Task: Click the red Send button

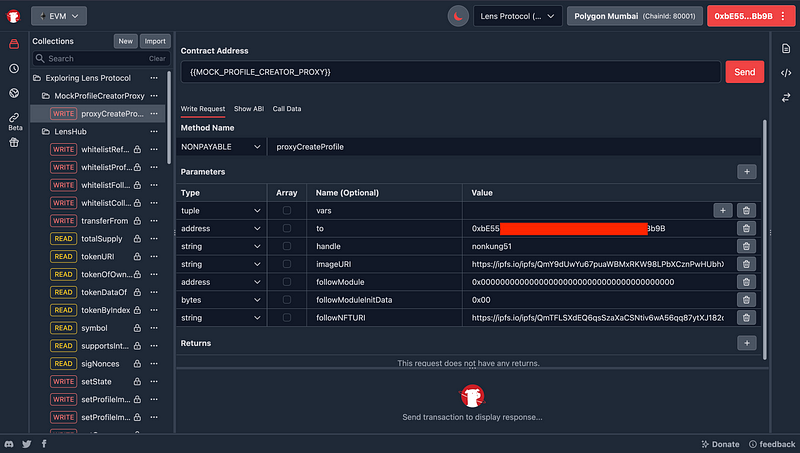Action: click(x=744, y=72)
